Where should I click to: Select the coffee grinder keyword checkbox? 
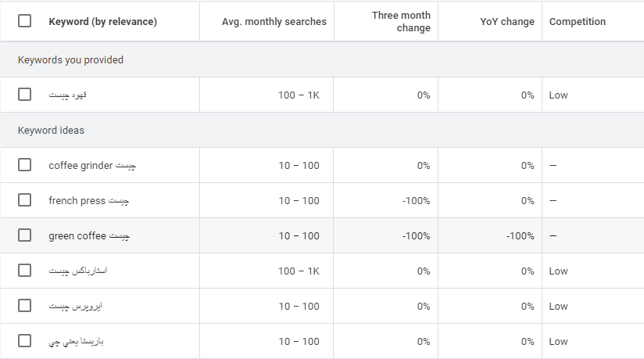click(x=25, y=165)
